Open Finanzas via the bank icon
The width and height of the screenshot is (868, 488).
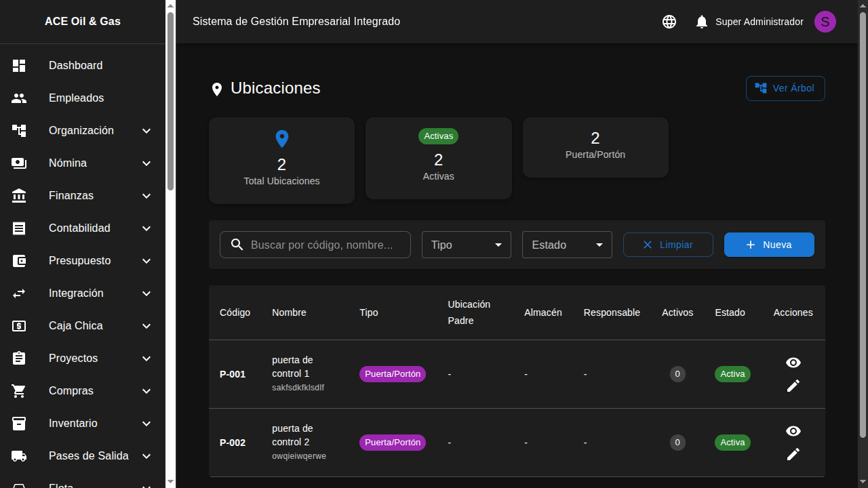(x=19, y=195)
